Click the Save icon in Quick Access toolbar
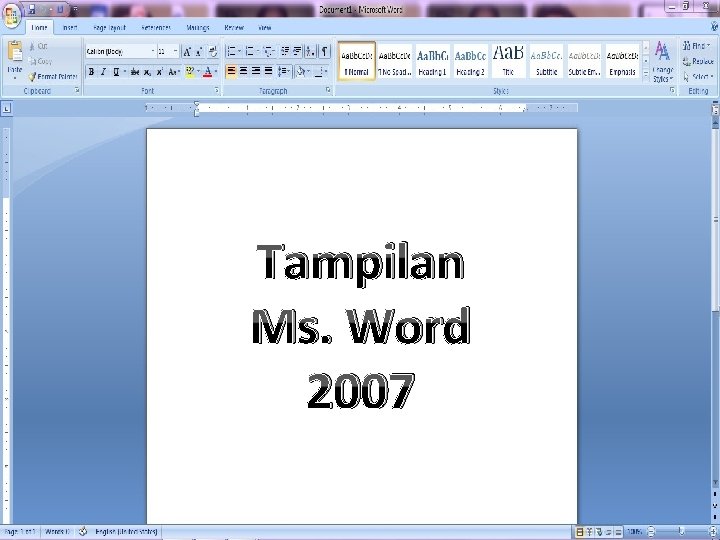 (32, 9)
